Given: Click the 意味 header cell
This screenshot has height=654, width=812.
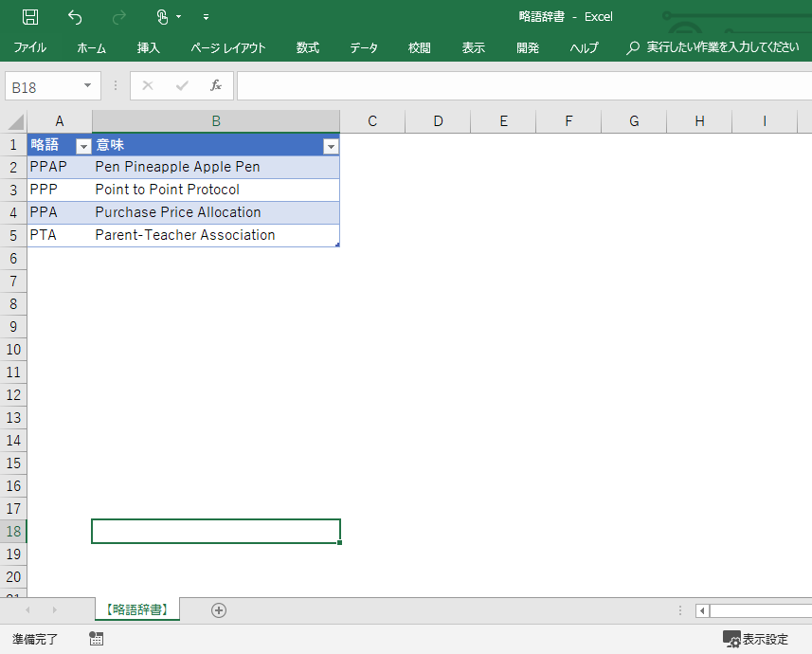Looking at the screenshot, I should click(216, 145).
